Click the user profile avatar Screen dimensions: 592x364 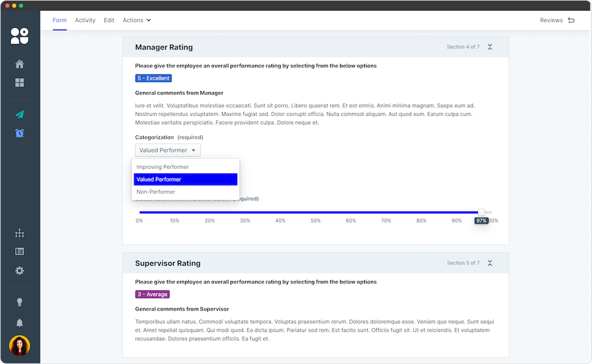20,346
